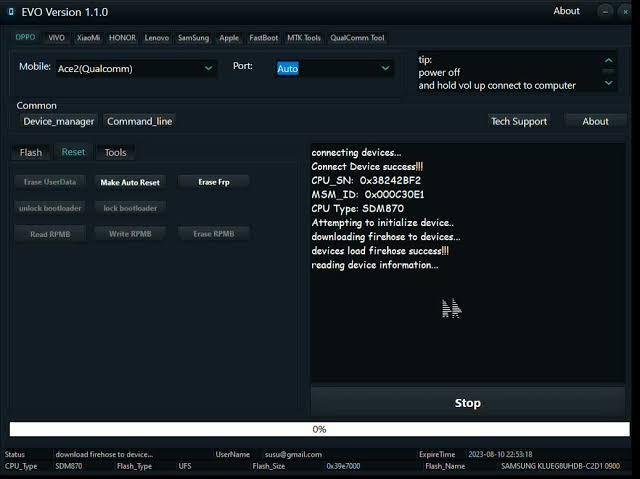
Task: Open the Tools tab
Action: point(116,152)
